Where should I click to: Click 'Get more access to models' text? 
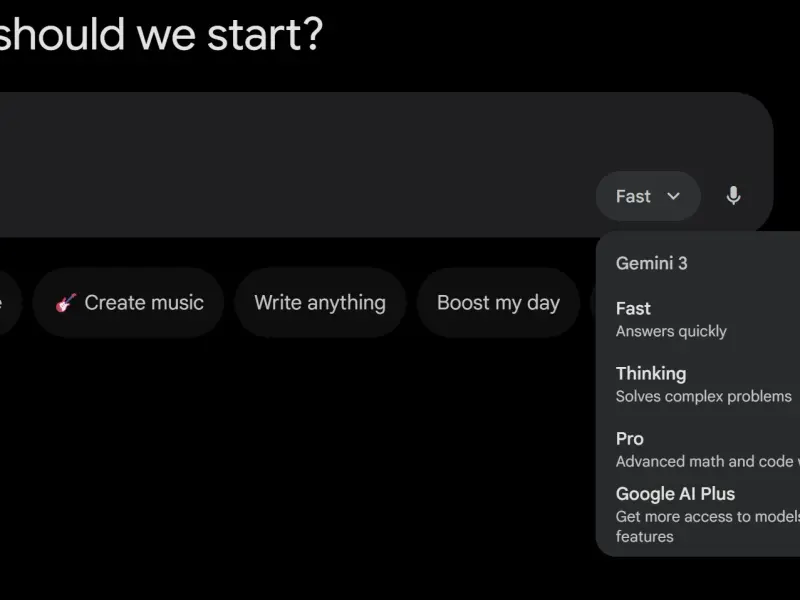click(x=708, y=516)
